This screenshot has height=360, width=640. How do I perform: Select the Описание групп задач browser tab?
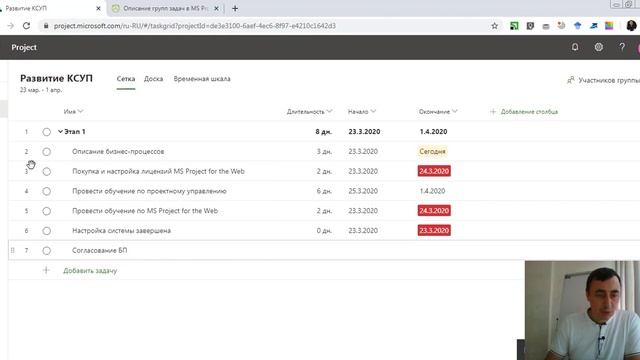pyautogui.click(x=166, y=8)
